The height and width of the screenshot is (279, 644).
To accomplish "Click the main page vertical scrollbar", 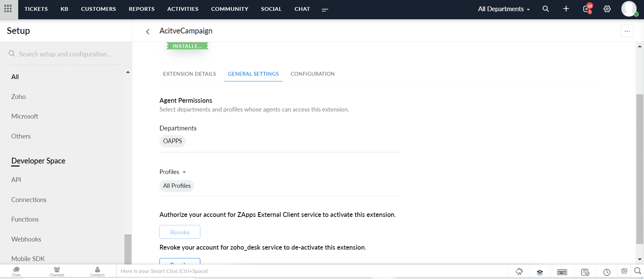I will coord(640,169).
